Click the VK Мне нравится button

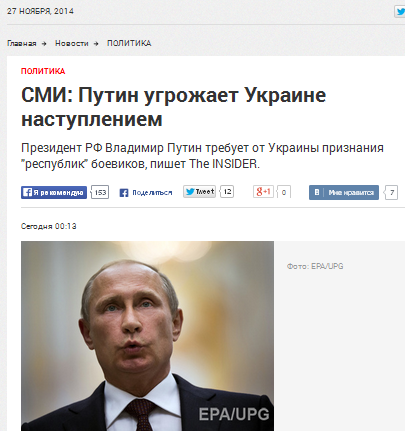point(344,192)
